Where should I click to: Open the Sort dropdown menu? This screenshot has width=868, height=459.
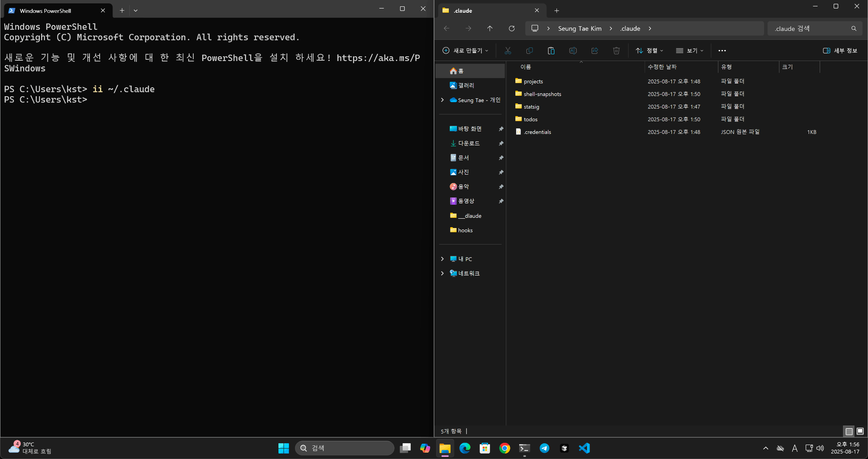pos(649,51)
